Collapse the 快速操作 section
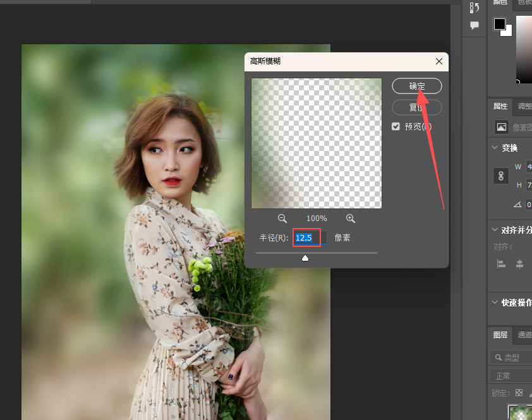 pyautogui.click(x=495, y=302)
